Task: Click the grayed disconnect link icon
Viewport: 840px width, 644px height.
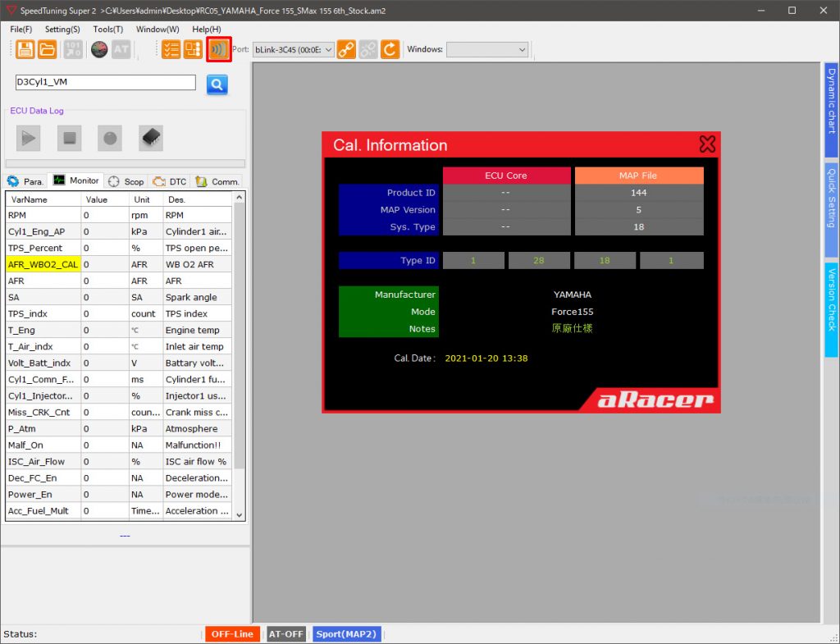Action: click(368, 49)
